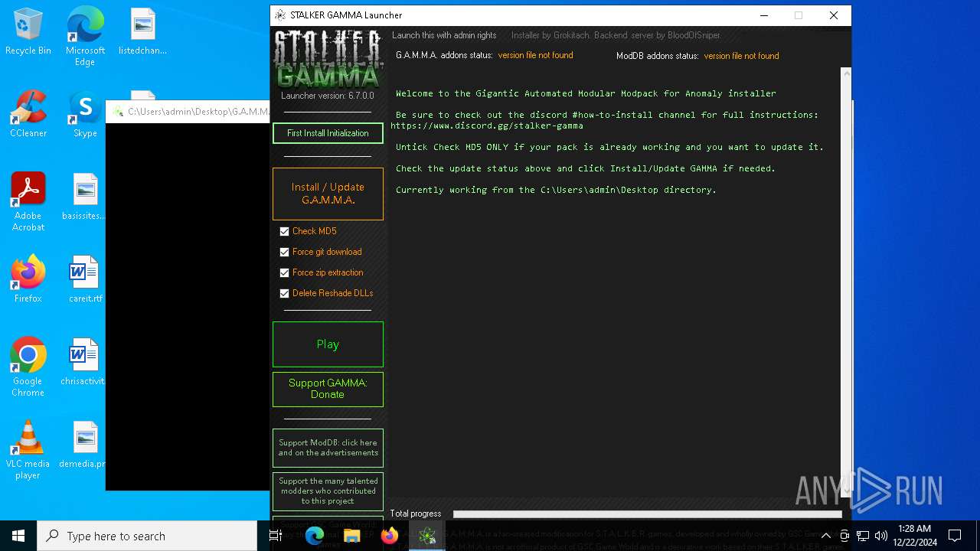Click Support the many talented modders button
This screenshot has height=551, width=980.
point(328,491)
